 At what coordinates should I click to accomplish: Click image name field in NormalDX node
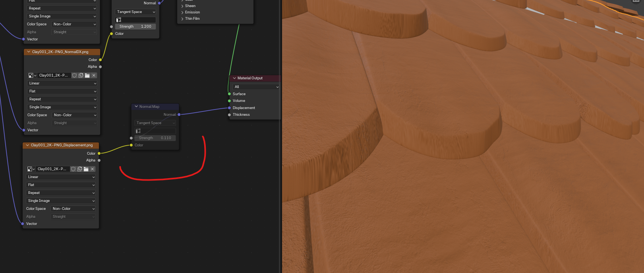pos(54,75)
